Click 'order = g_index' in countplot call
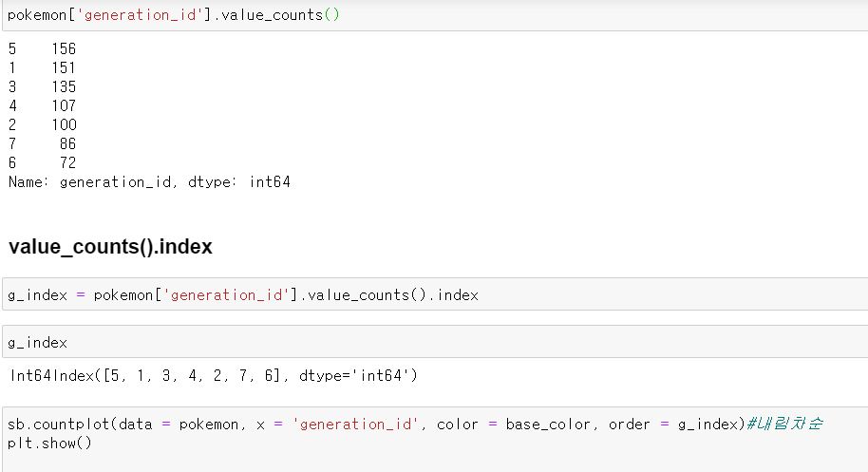 [x=673, y=425]
